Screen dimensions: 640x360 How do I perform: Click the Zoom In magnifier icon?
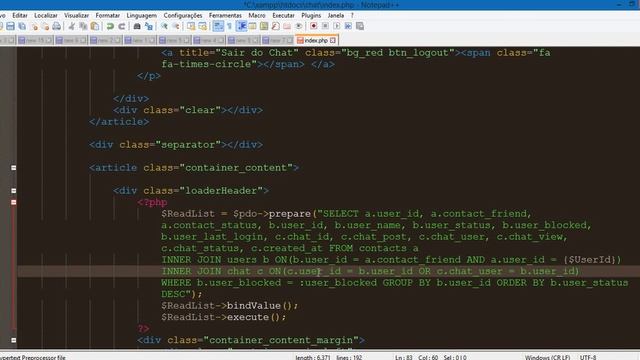click(164, 26)
